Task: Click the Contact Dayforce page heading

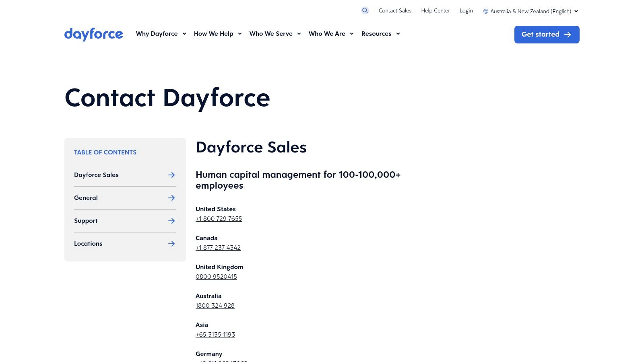Action: click(x=167, y=98)
